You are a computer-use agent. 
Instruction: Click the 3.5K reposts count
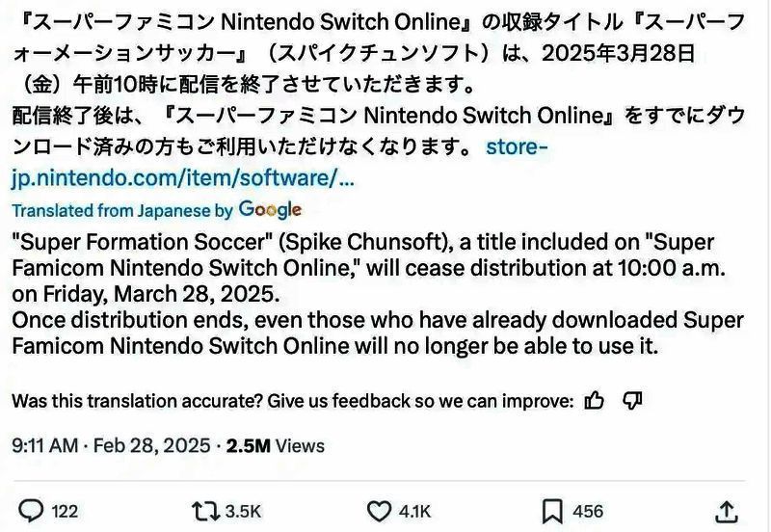point(243,512)
